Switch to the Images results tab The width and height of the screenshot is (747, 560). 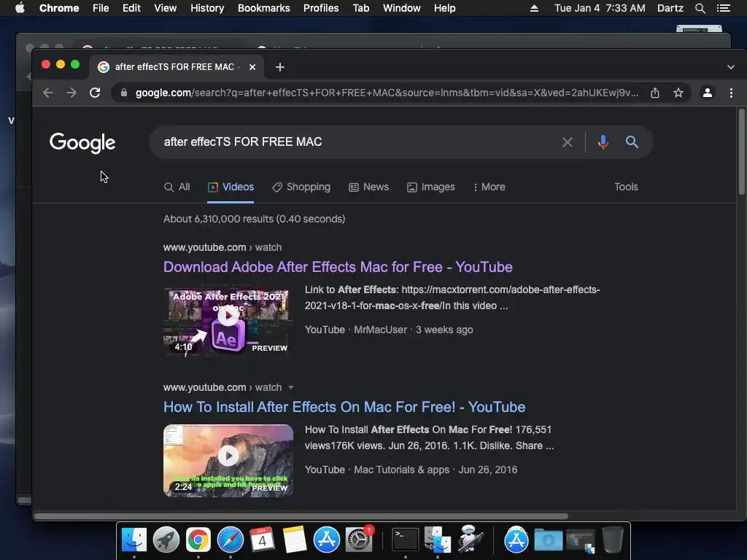tap(431, 187)
